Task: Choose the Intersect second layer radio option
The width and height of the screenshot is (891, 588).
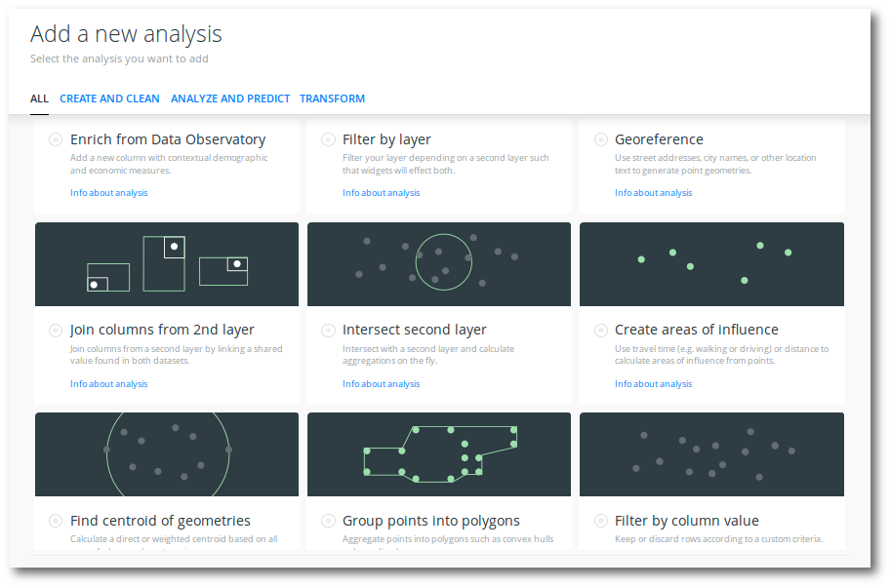Action: coord(328,331)
